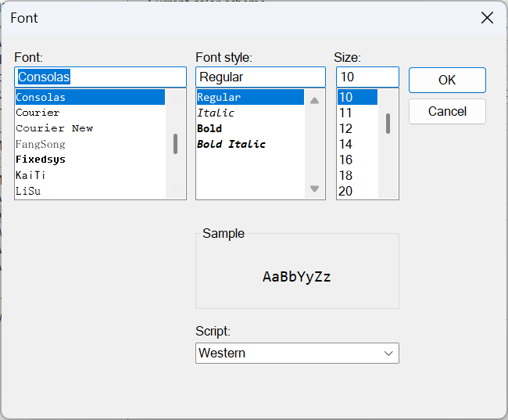Pick font size 16
This screenshot has height=420, width=508.
pos(357,160)
